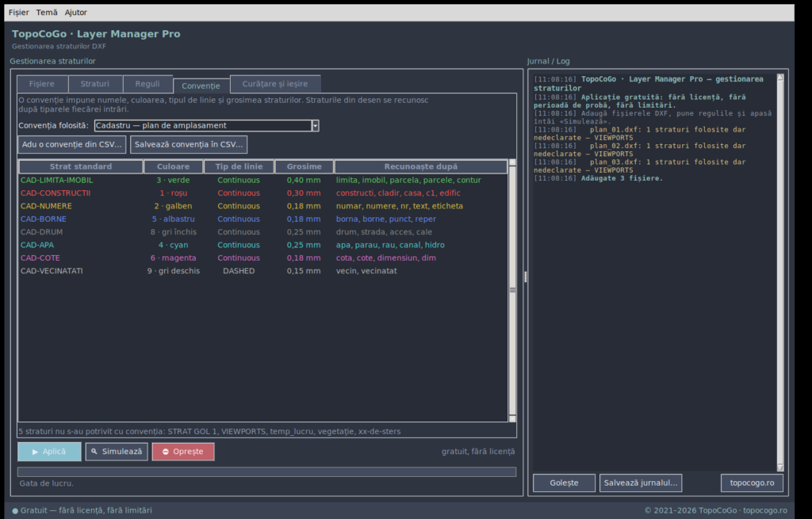Click the progress bar

[266, 472]
